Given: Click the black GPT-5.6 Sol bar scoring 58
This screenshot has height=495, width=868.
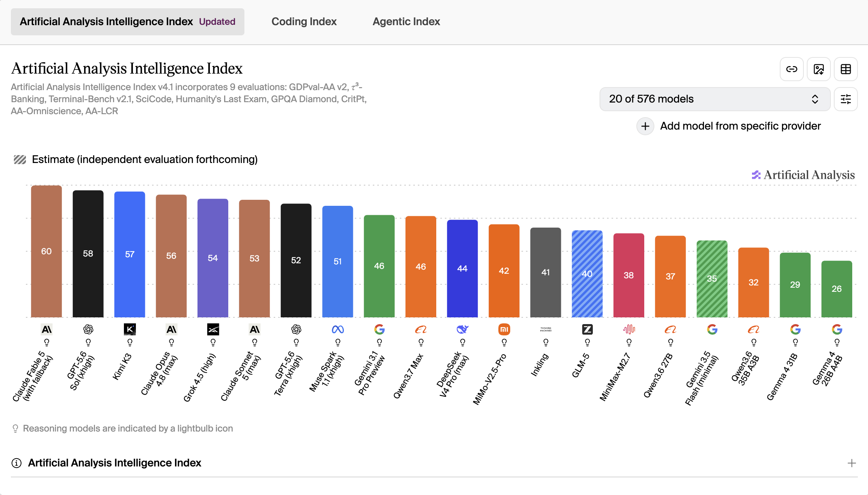Looking at the screenshot, I should 88,254.
